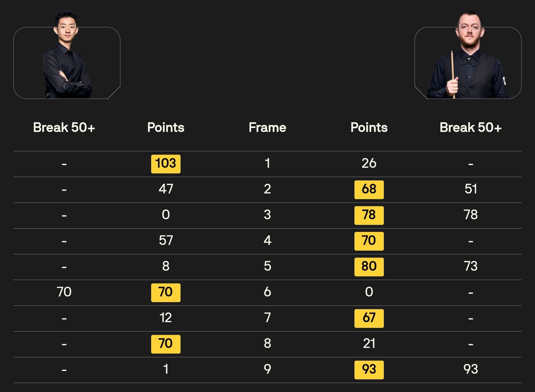This screenshot has height=392, width=535.
Task: Click the 47 points score in frame 2
Action: coord(165,189)
